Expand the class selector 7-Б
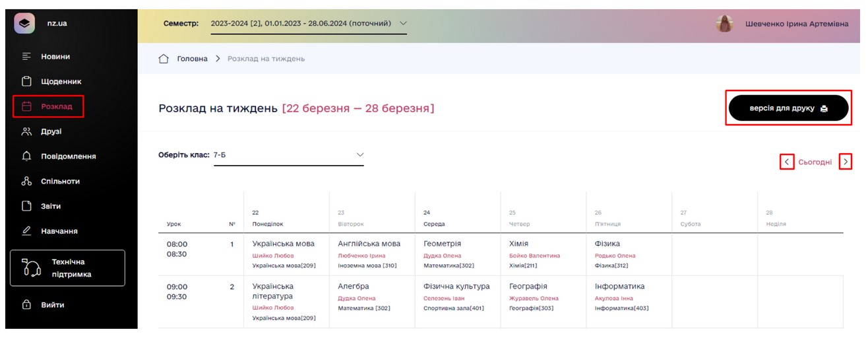The image size is (868, 344). (289, 156)
